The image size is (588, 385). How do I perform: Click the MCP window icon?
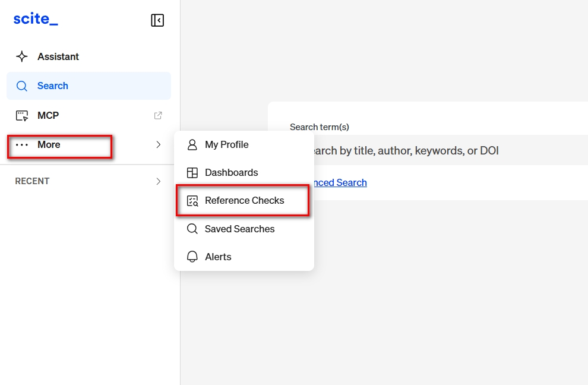tap(22, 116)
